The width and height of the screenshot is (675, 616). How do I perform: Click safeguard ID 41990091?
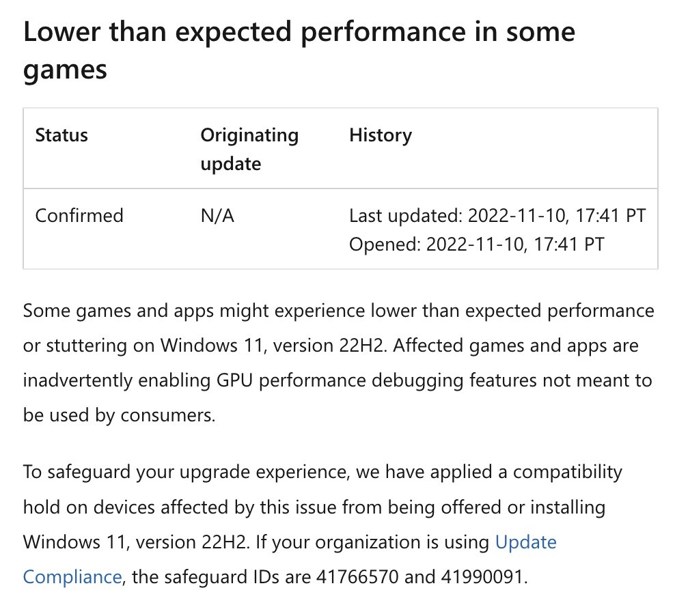(x=482, y=577)
